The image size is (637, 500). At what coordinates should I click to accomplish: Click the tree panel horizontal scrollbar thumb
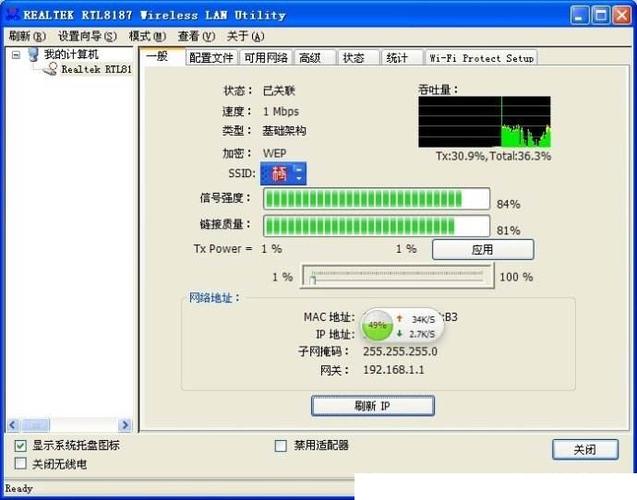tap(35, 425)
